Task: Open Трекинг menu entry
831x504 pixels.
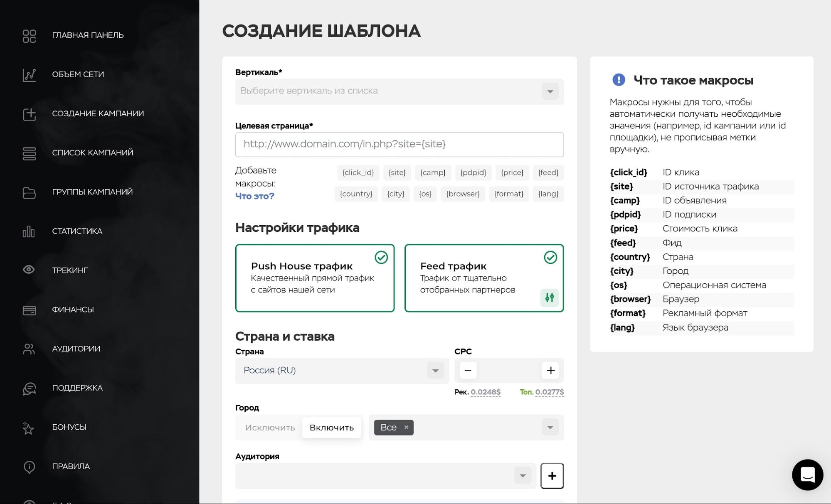Action: (70, 270)
